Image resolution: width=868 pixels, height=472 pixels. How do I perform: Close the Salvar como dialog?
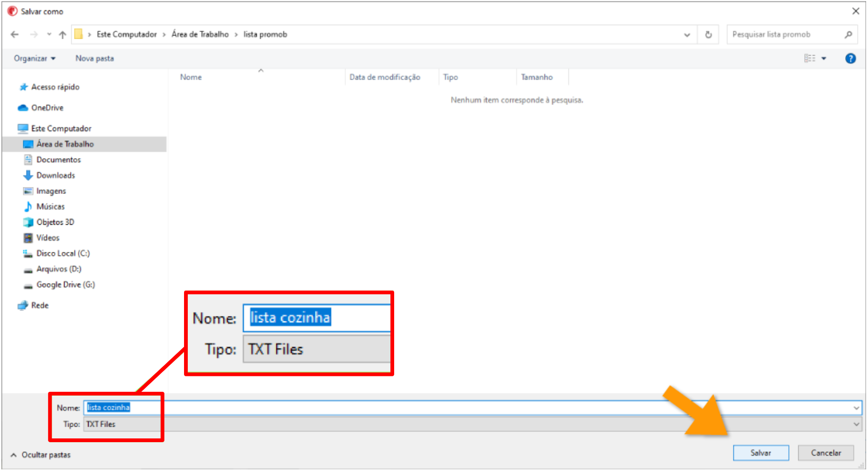point(855,11)
